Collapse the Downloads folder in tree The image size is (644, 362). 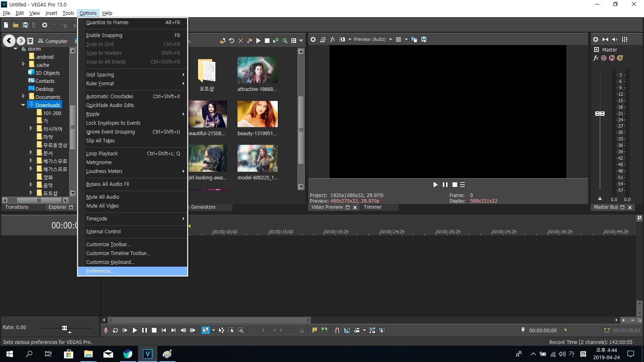tap(23, 105)
